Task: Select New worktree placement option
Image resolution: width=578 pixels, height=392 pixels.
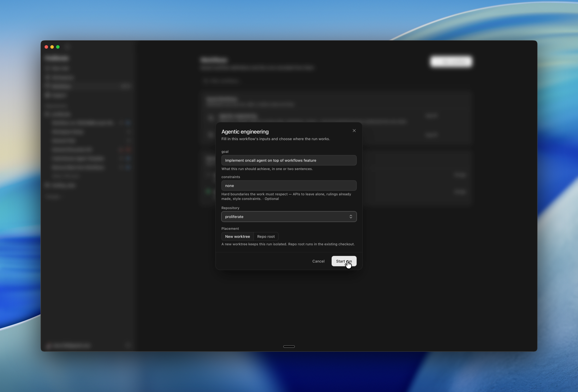Action: 237,236
